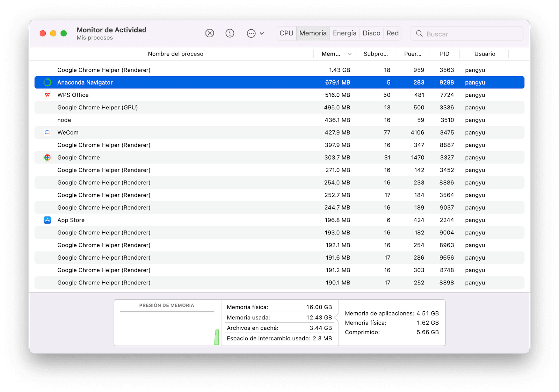Click the 254.0 MB memory value
559x392 pixels.
337,183
